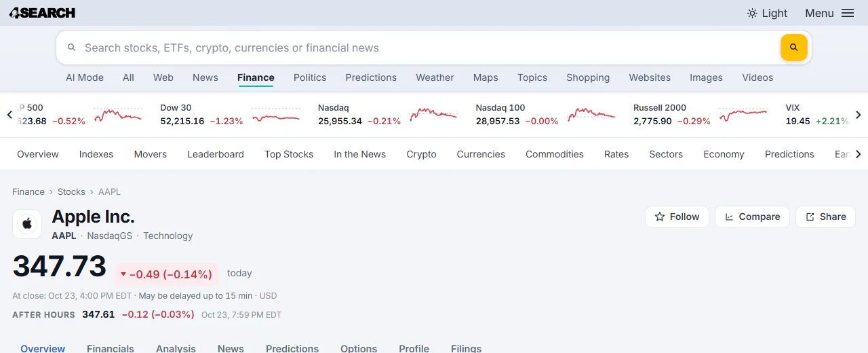This screenshot has width=868, height=353.
Task: Open the Websites tab
Action: coord(650,77)
